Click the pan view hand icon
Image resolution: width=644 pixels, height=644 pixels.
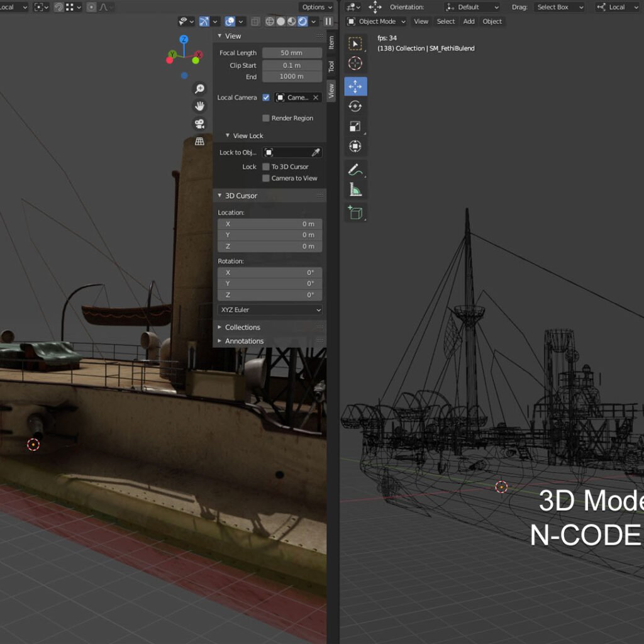point(199,106)
